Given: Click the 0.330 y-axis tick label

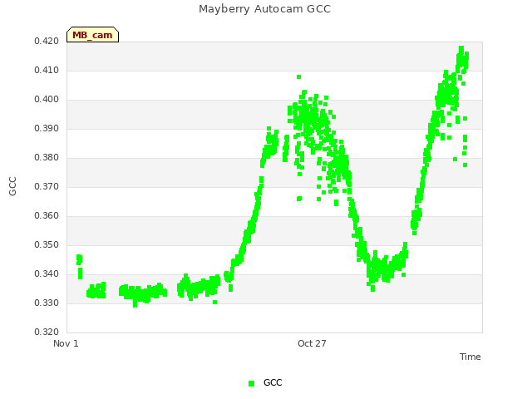Looking at the screenshot, I should [x=47, y=303].
